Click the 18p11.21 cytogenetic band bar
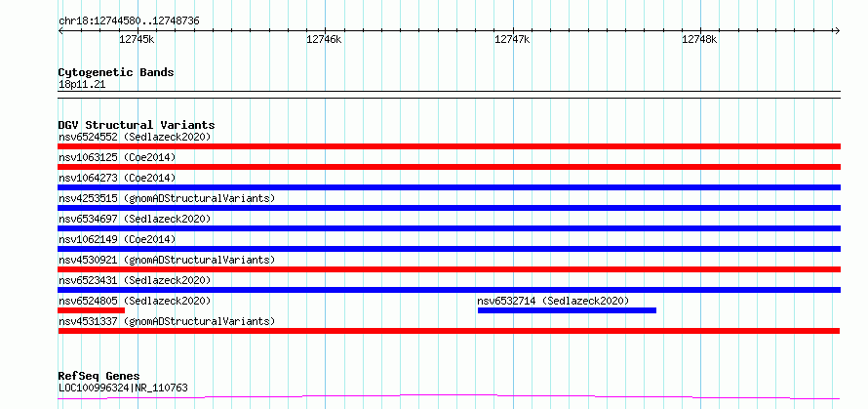Screen dimensions: 868x409 (449, 95)
